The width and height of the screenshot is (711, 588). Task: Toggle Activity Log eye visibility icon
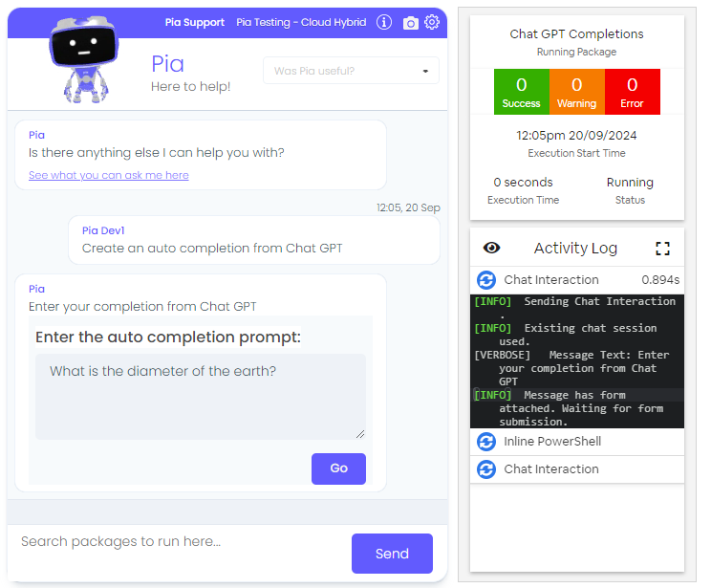pyautogui.click(x=491, y=248)
